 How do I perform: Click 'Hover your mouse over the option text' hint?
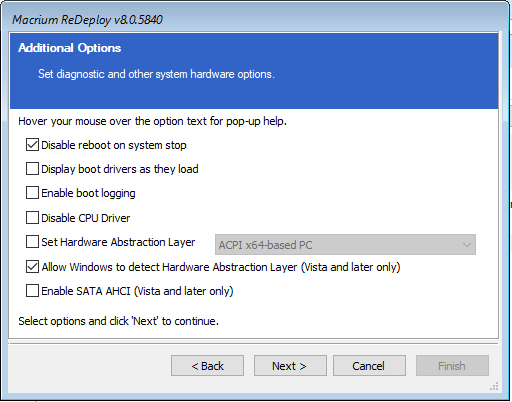coord(153,121)
